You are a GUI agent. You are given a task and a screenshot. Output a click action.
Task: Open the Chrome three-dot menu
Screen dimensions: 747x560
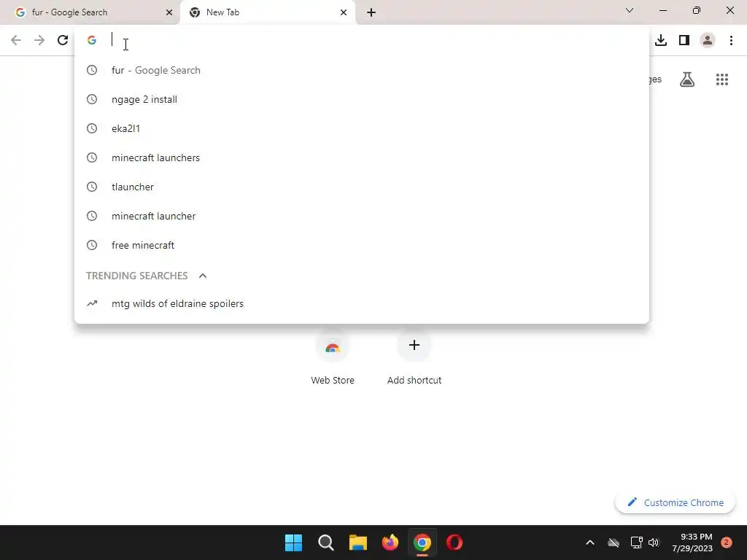click(x=731, y=40)
